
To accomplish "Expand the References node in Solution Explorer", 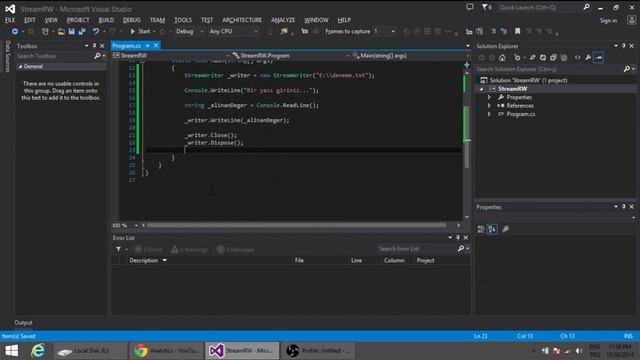I will tap(489, 106).
